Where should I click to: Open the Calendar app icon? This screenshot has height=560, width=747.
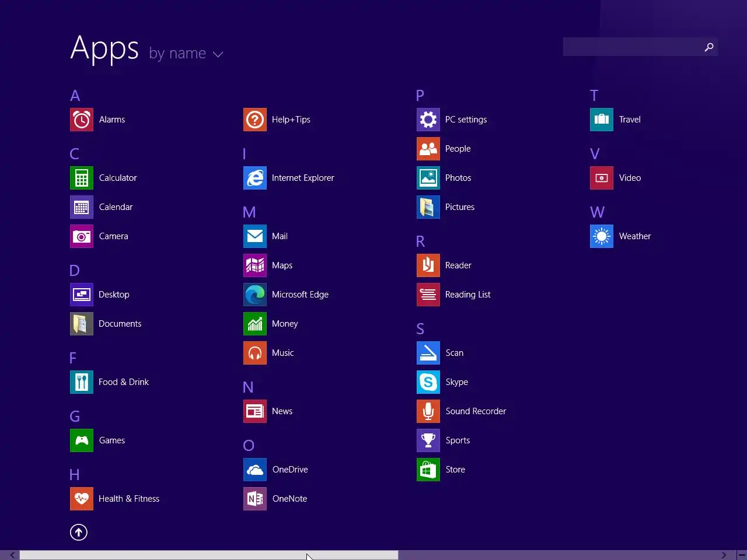click(x=82, y=207)
